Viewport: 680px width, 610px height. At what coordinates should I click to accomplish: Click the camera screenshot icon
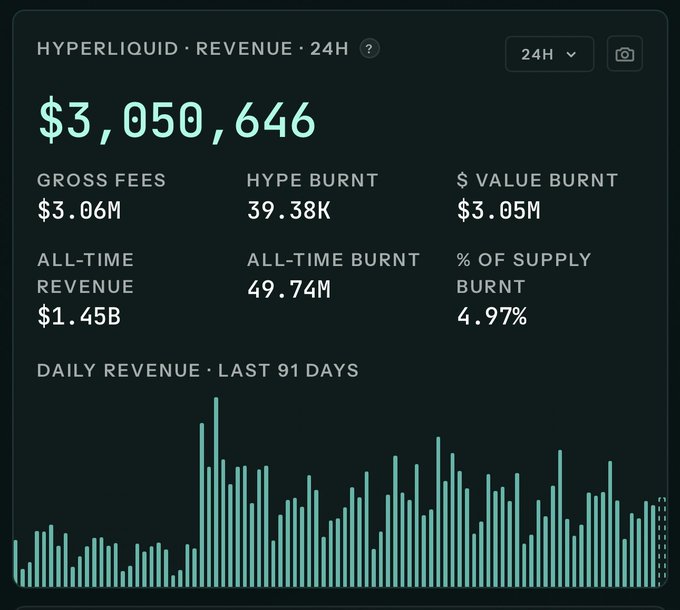pos(624,54)
